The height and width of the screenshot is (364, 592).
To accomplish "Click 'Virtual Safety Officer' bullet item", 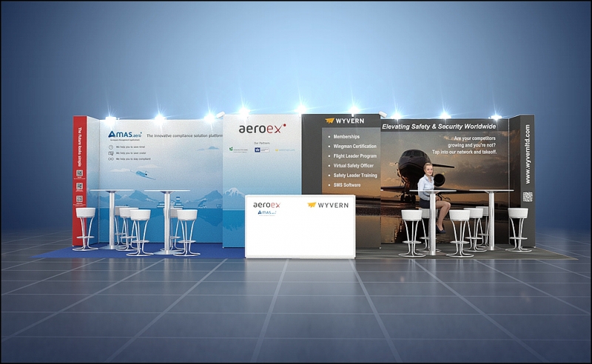I will click(x=354, y=166).
